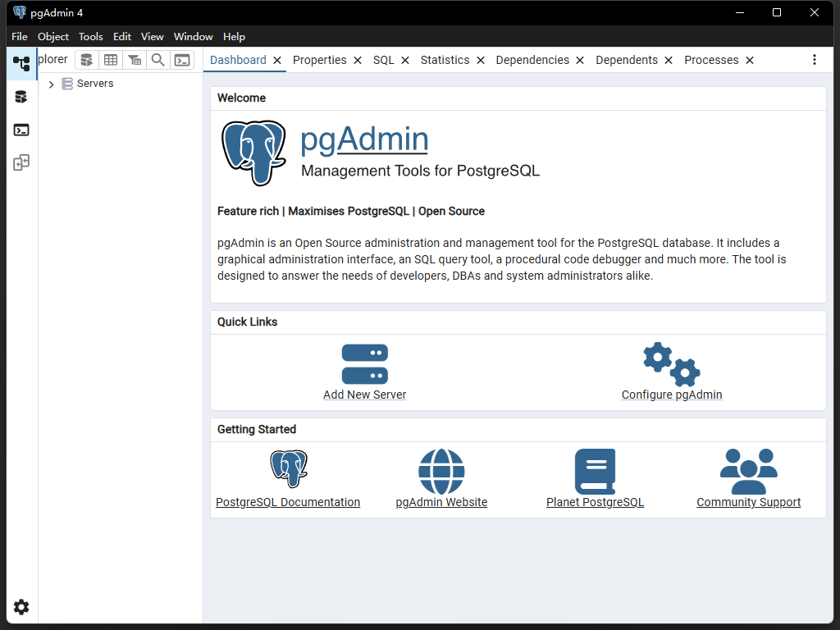Click the Filtered Rows toolbar icon
This screenshot has width=840, height=630.
135,60
